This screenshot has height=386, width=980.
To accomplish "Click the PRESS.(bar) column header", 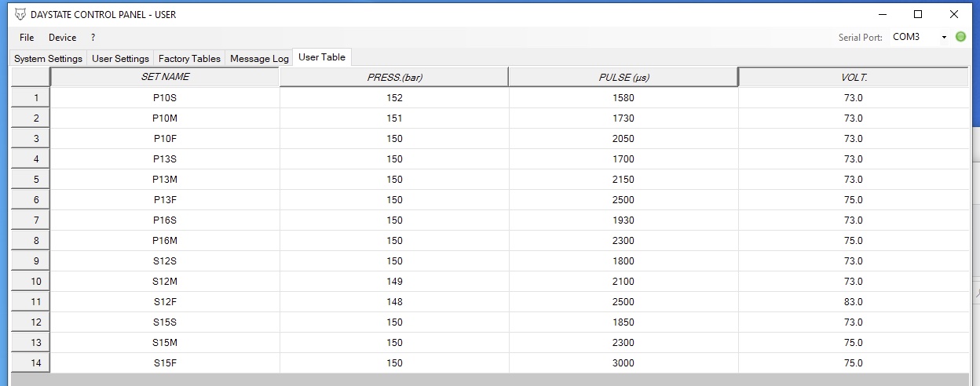I will click(394, 77).
